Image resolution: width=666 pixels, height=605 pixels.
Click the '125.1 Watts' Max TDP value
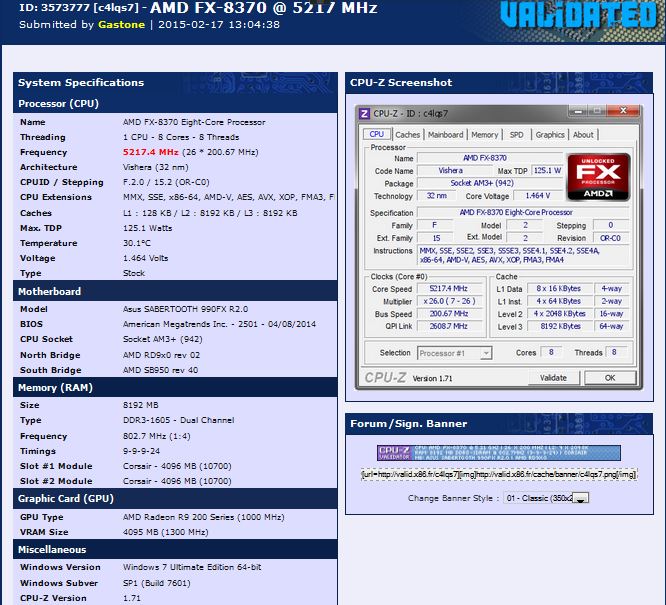coord(148,228)
